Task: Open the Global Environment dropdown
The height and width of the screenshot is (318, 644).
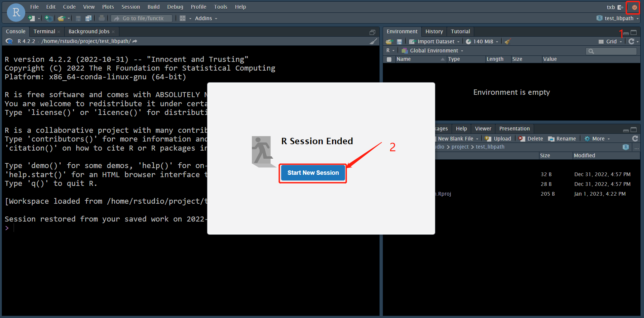Action: [x=434, y=51]
